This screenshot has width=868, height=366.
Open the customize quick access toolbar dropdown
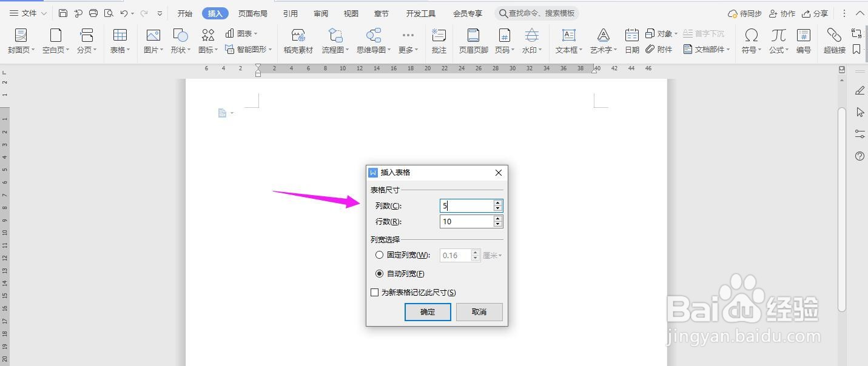click(x=160, y=13)
